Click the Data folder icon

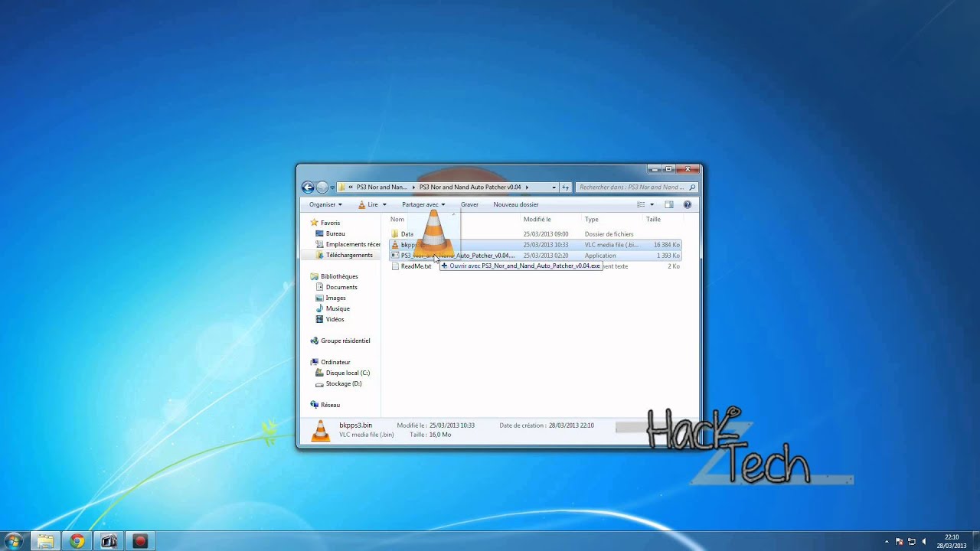tap(395, 234)
